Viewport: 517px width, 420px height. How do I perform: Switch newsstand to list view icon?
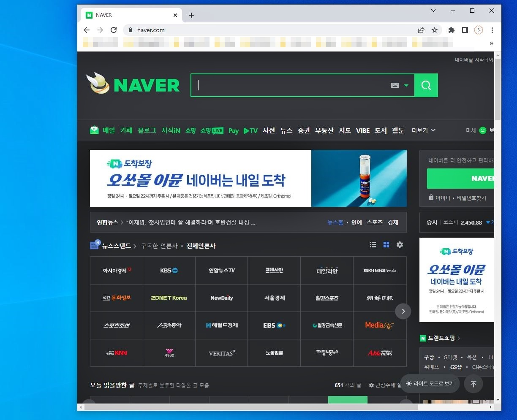click(x=373, y=245)
